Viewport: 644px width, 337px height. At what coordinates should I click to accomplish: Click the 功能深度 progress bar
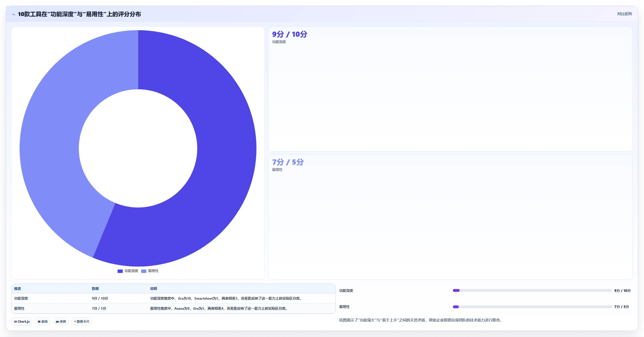[x=532, y=290]
